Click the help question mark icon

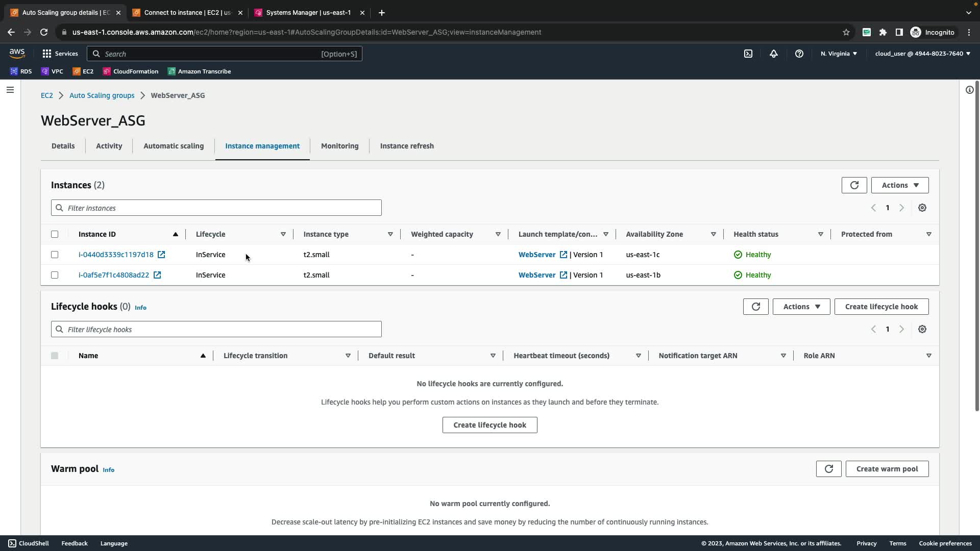tap(799, 54)
